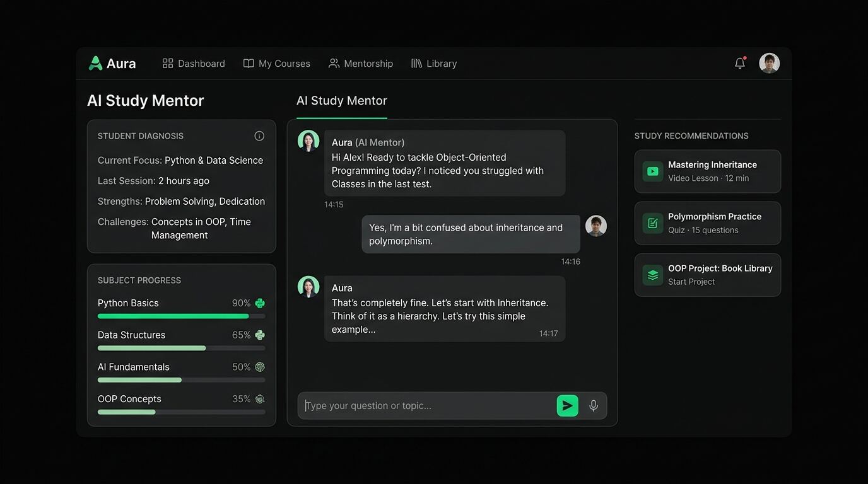
Task: Click 'Strengths: Problem Solving, Dedication'
Action: [x=181, y=202]
